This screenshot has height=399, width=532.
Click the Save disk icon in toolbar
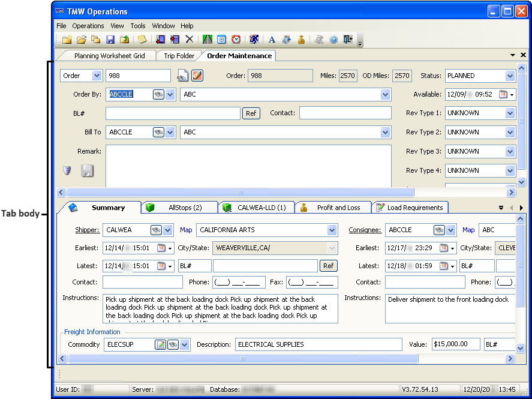tap(110, 40)
